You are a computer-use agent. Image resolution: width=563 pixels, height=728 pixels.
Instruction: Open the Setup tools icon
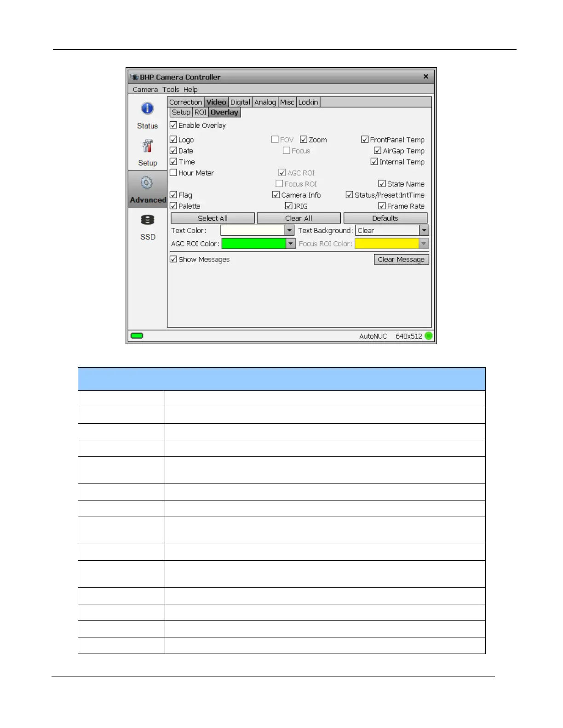[x=147, y=146]
